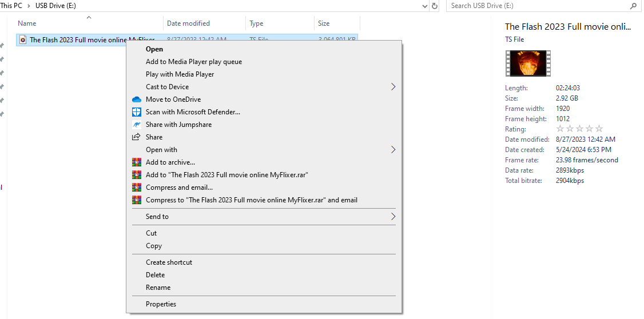644x319 pixels.
Task: Click Size value 2.92 GB
Action: tap(567, 98)
